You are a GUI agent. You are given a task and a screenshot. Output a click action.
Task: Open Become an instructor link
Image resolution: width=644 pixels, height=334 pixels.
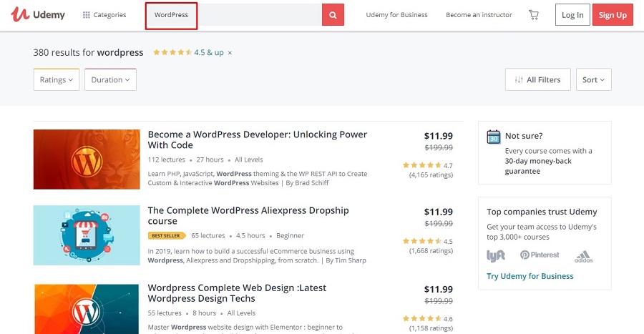coord(479,15)
